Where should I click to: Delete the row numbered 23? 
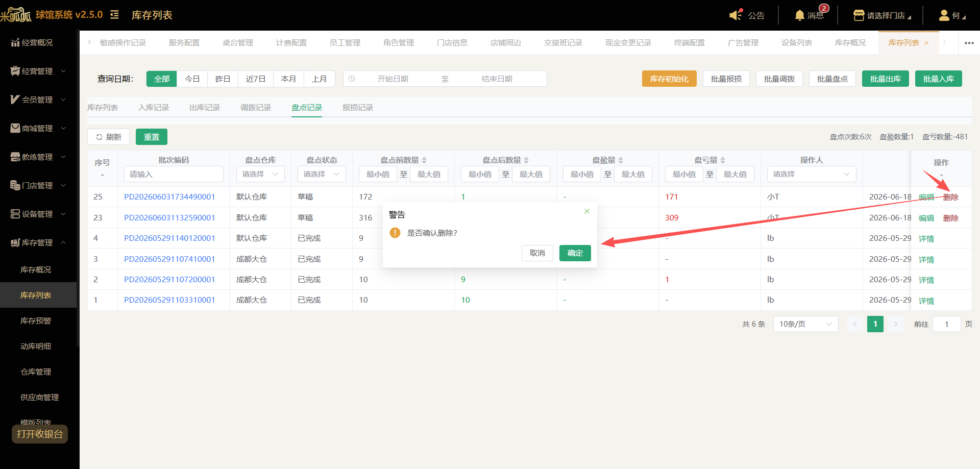pos(951,218)
